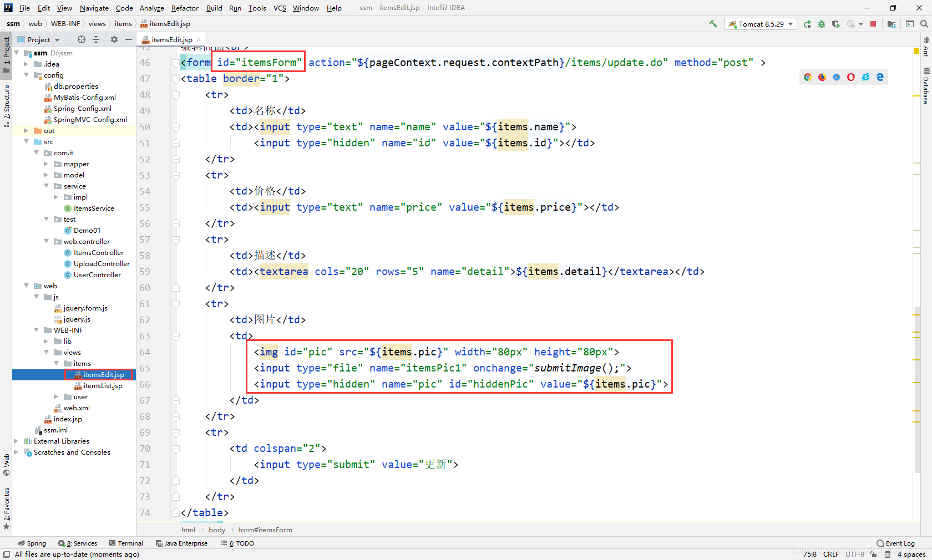
Task: Click the 4 spaces indent status
Action: pos(911,554)
